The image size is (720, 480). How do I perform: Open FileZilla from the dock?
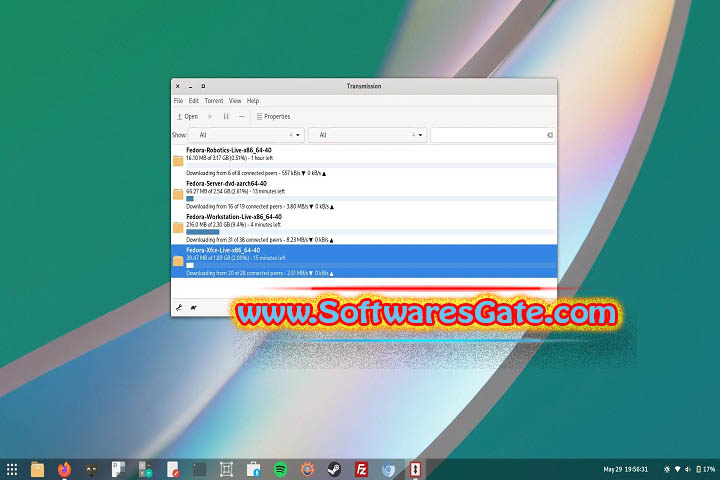[x=361, y=469]
